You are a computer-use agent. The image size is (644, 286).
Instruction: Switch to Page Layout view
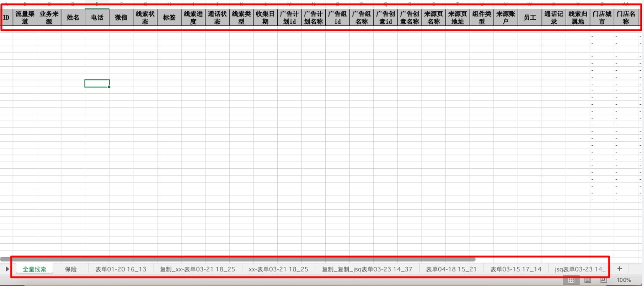(x=588, y=280)
